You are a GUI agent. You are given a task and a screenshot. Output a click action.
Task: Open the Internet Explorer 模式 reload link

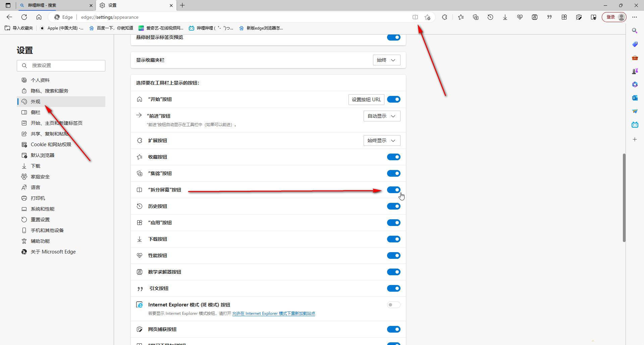(x=274, y=313)
